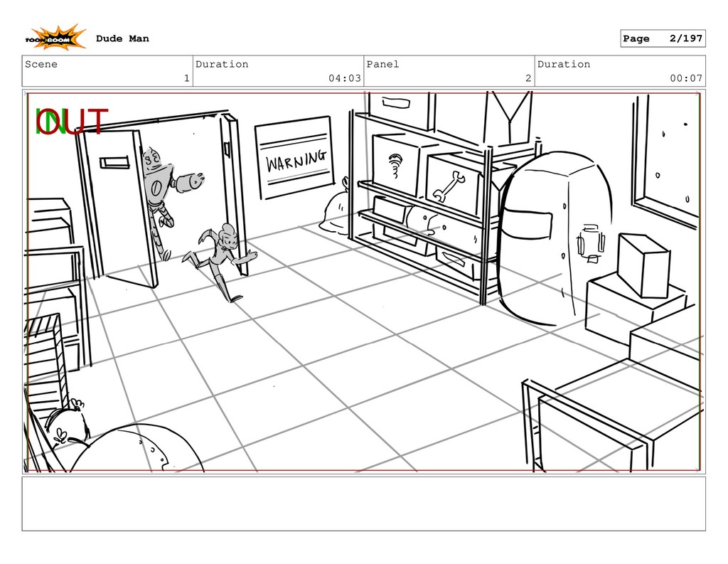Screen dimensions: 728x564
Task: Click the red 'OUT' camera marker
Action: click(73, 122)
